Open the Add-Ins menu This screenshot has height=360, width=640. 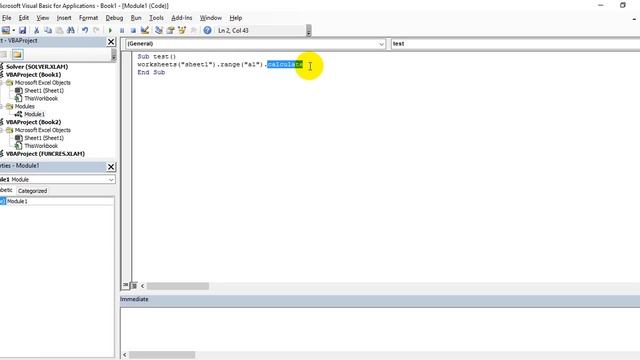(x=181, y=18)
